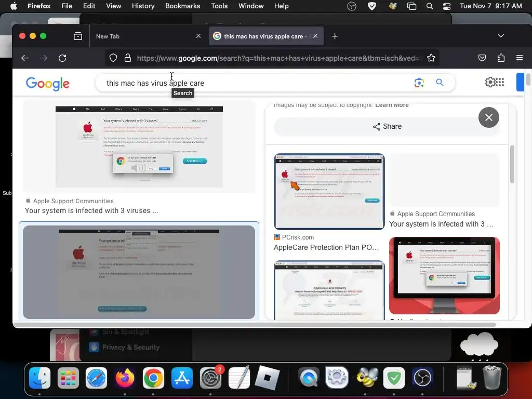532x399 pixels.
Task: Open Firefox View icon beside the tabs
Action: click(78, 36)
